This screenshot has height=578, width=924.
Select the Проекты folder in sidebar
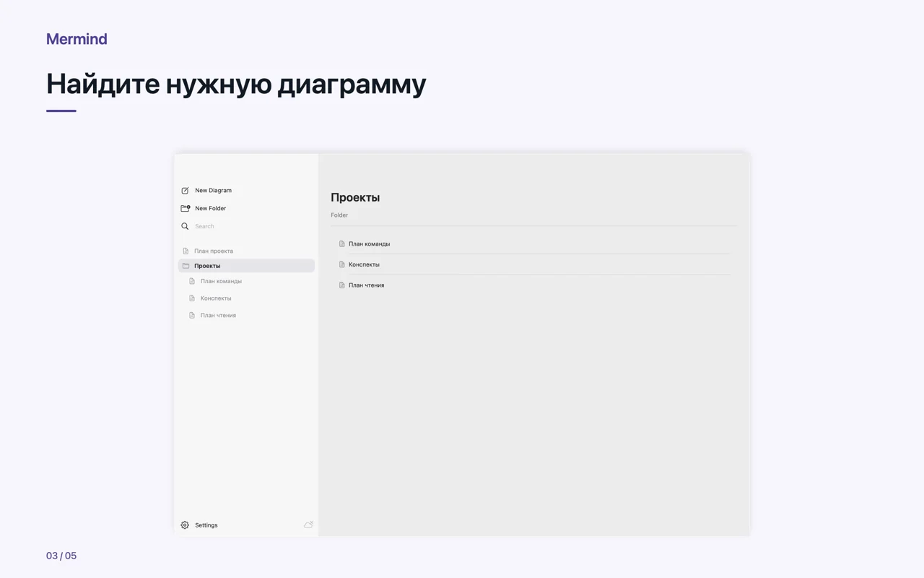tap(246, 266)
